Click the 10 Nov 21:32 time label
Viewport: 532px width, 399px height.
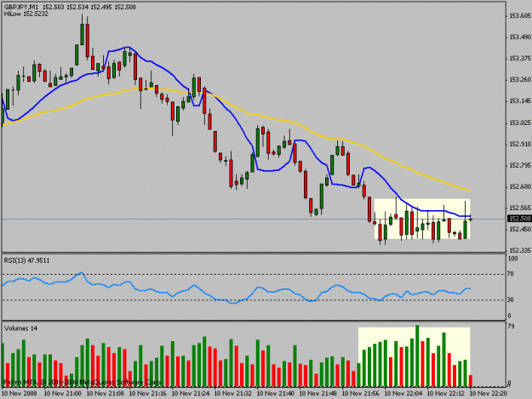point(232,393)
